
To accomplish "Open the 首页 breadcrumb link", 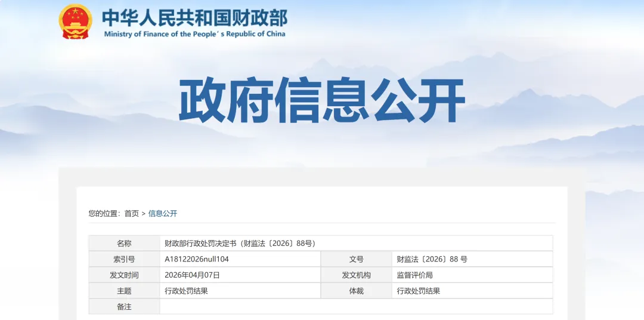I will point(132,214).
